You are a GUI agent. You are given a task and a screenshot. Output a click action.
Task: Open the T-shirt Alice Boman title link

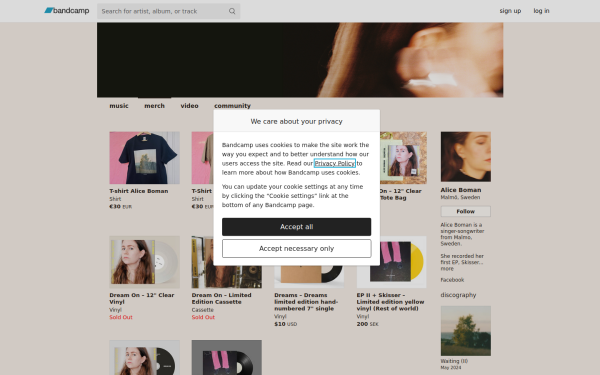point(139,191)
